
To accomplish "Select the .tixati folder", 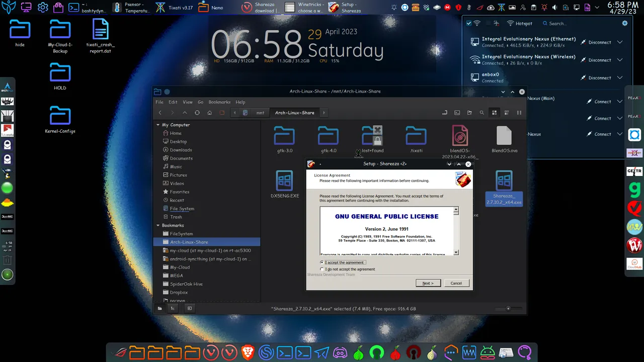I will 416,139.
